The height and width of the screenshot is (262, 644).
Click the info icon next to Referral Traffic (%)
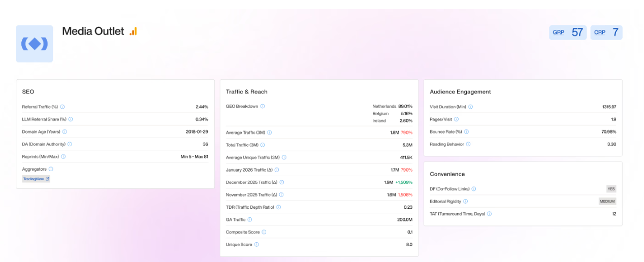click(x=62, y=107)
